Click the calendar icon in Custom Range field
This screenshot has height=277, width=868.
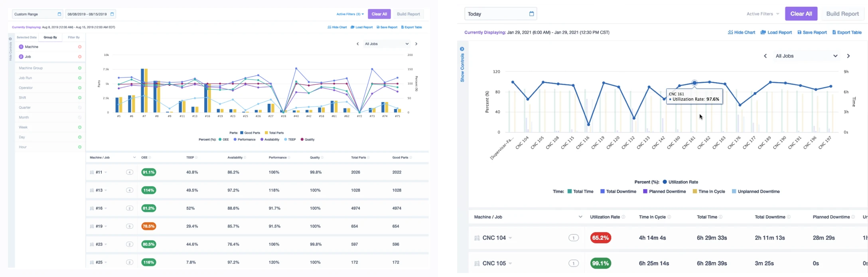point(59,14)
